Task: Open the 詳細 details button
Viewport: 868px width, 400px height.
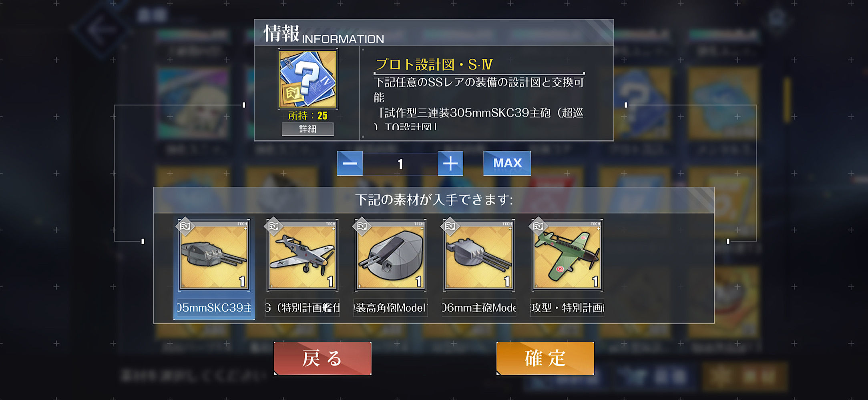Action: 307,129
